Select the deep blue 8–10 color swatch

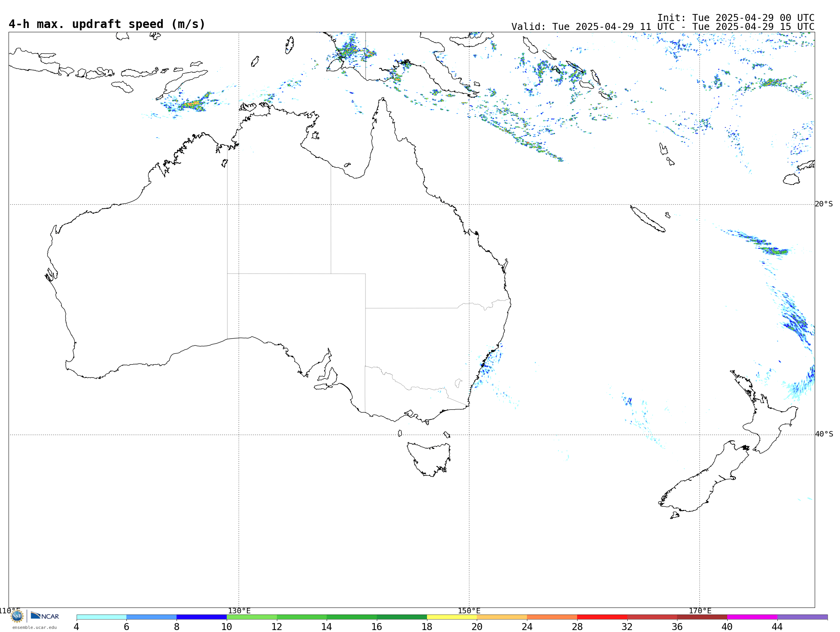[201, 617]
